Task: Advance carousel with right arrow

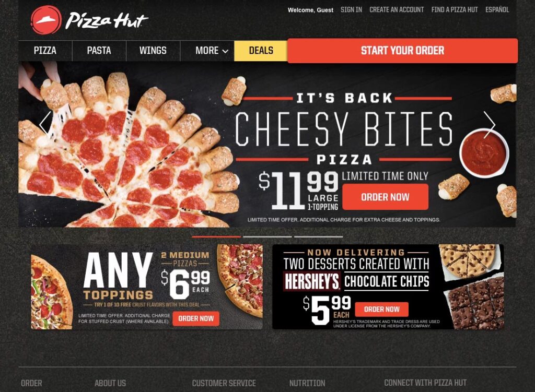Action: tap(489, 124)
